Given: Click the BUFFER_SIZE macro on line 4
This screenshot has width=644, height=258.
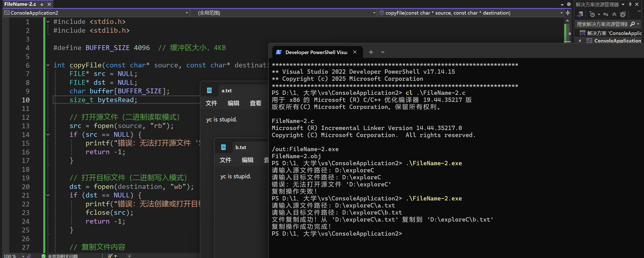Looking at the screenshot, I should coord(107,48).
